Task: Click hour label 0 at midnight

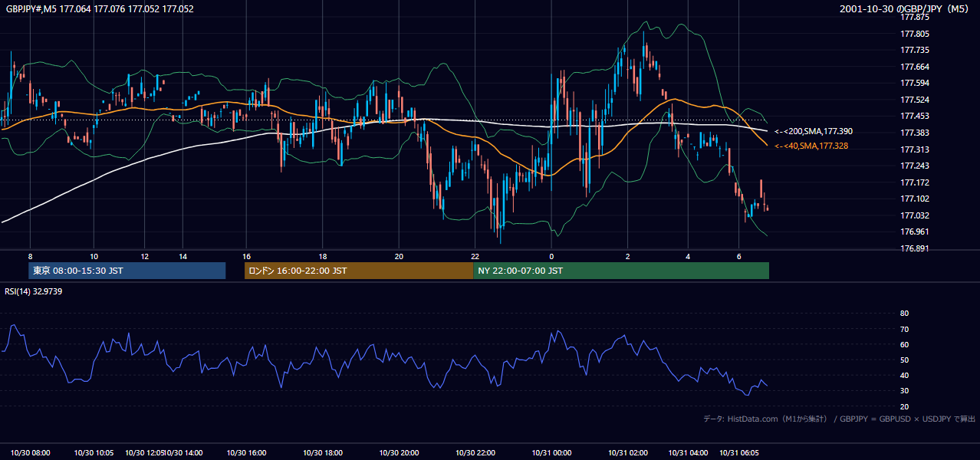Action: (551, 257)
